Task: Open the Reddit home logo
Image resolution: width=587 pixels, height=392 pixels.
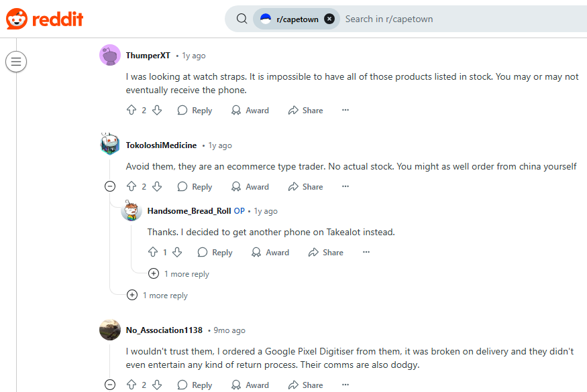Action: (x=44, y=19)
